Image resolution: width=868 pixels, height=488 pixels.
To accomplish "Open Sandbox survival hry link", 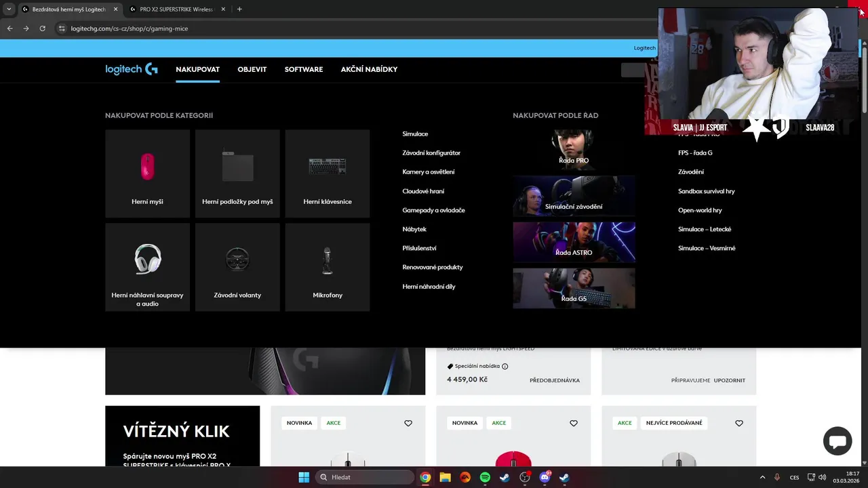I will coord(707,191).
